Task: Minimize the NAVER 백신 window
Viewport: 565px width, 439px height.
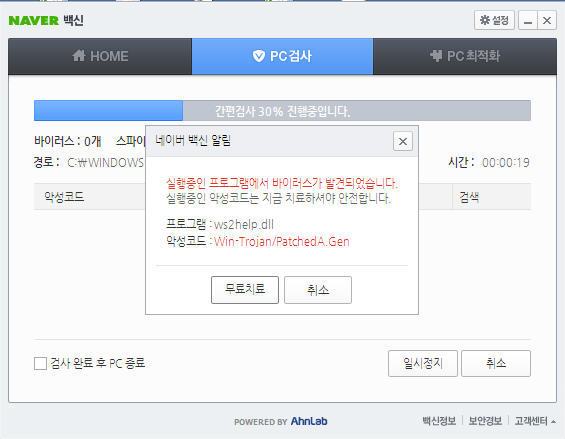Action: [528, 20]
